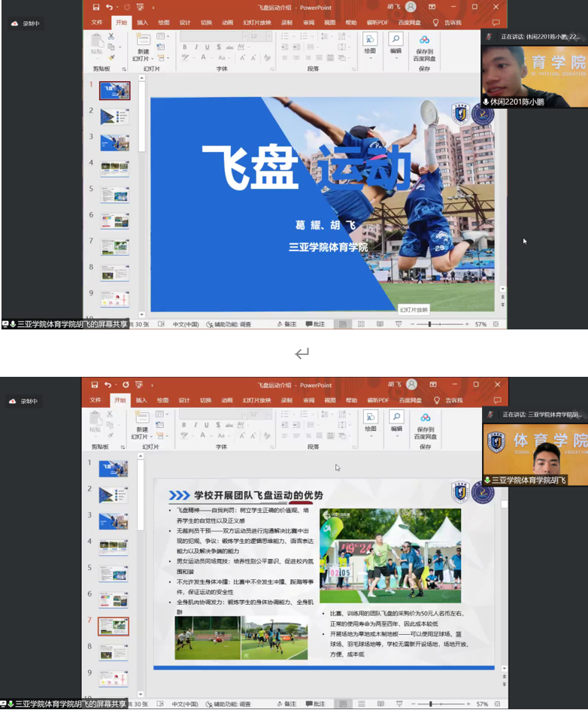Click zoom-in plus button in title-slide window status bar

click(467, 324)
